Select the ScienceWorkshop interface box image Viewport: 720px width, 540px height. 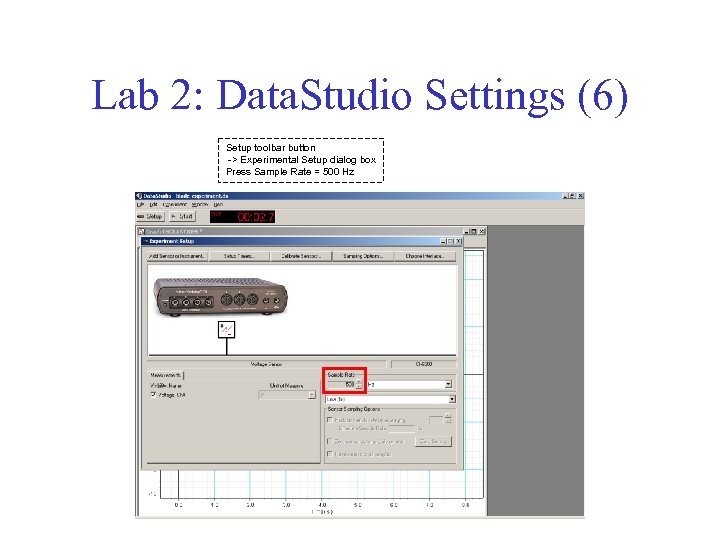[x=221, y=297]
